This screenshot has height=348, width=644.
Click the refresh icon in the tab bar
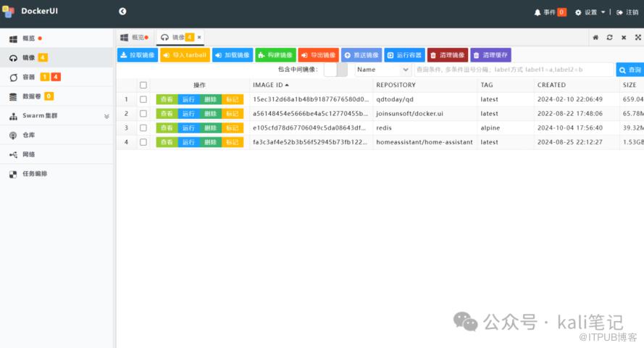609,38
